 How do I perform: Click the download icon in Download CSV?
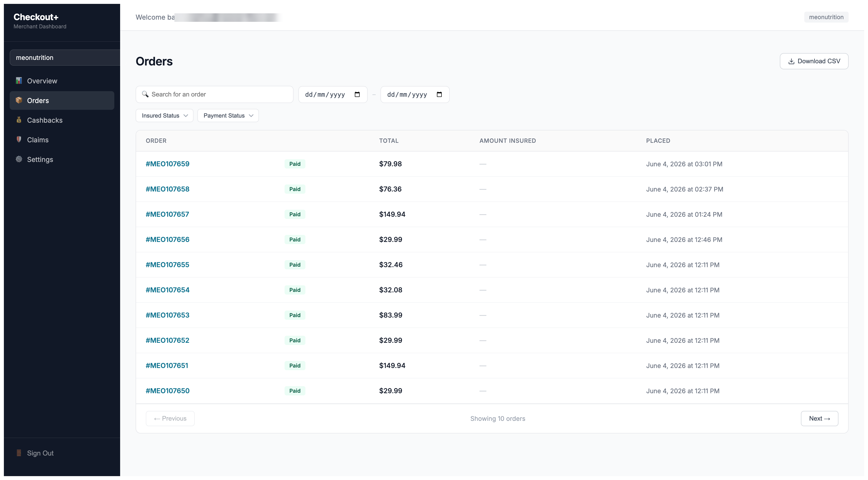791,61
